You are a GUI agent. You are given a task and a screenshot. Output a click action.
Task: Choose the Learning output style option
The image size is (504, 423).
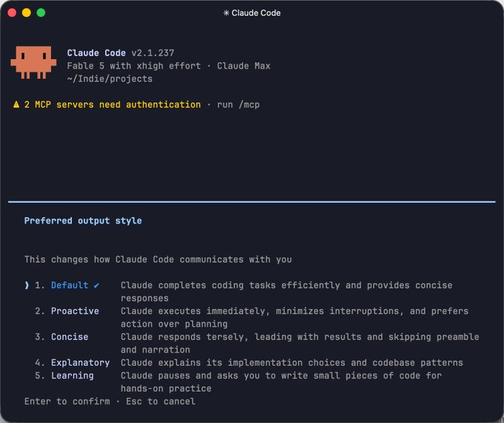tap(73, 376)
